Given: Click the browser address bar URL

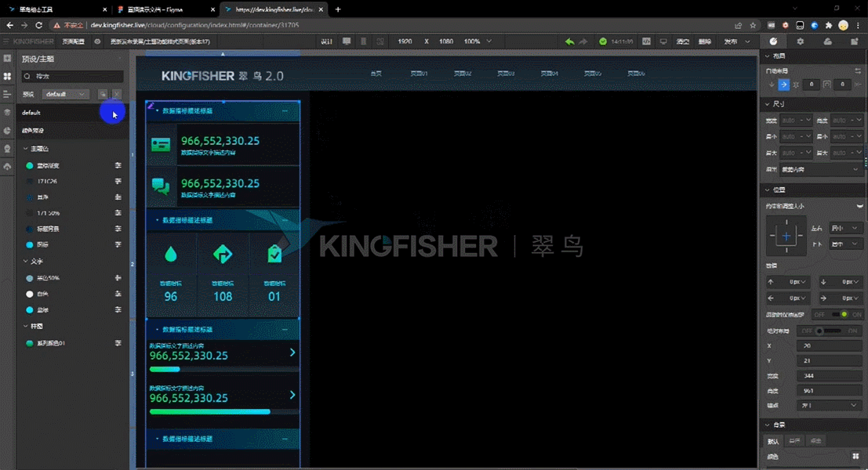Looking at the screenshot, I should coord(195,25).
